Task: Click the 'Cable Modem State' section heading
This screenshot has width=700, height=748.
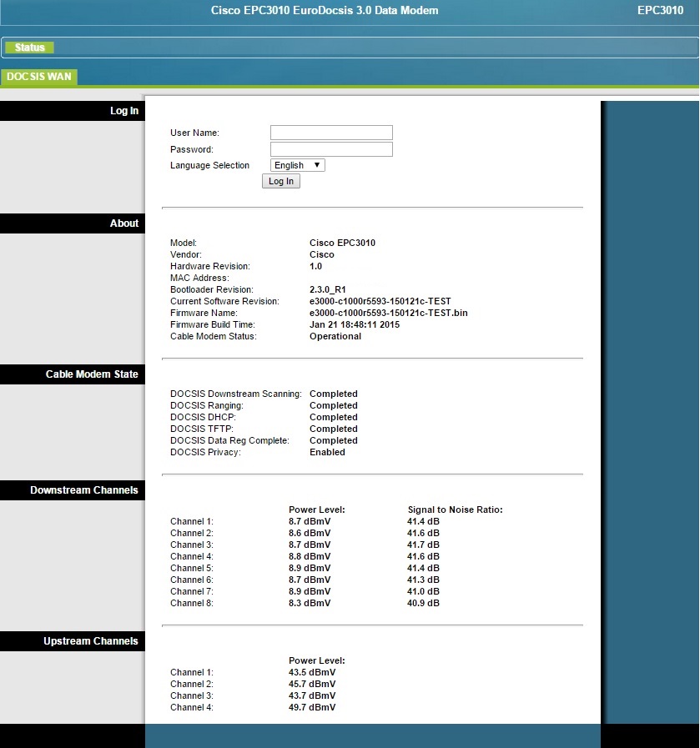Action: pyautogui.click(x=92, y=374)
